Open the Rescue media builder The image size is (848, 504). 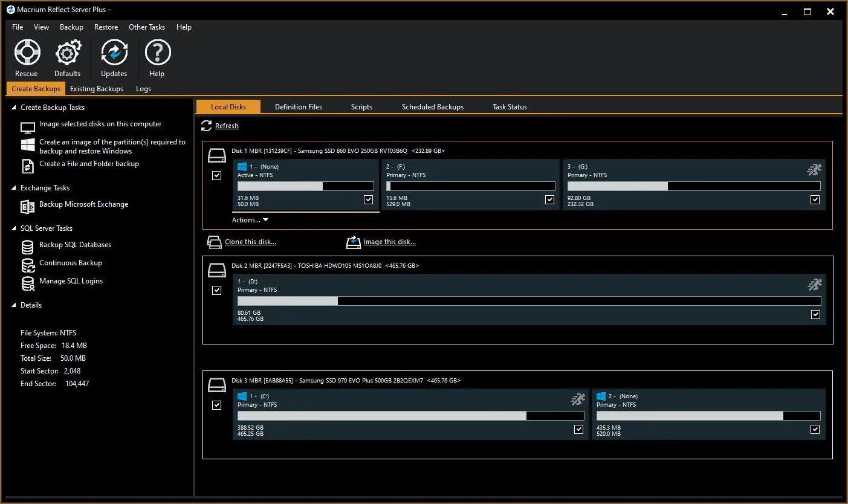(26, 57)
